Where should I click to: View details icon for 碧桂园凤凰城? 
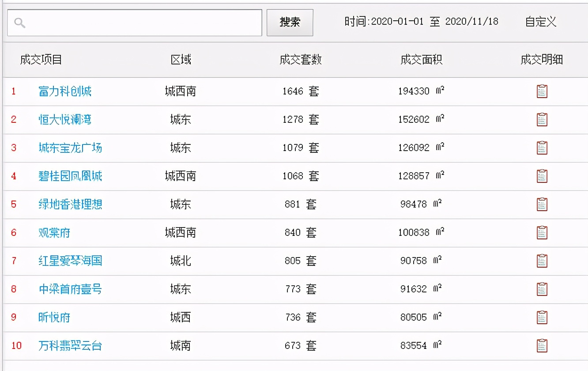[541, 176]
